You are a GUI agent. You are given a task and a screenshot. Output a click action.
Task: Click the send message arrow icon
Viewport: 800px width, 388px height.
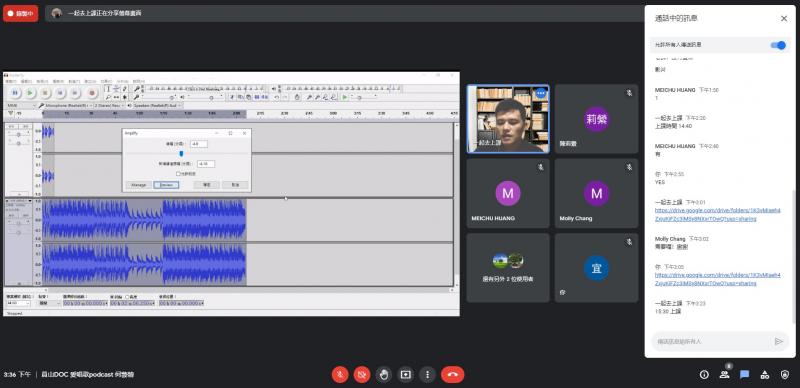tap(779, 341)
